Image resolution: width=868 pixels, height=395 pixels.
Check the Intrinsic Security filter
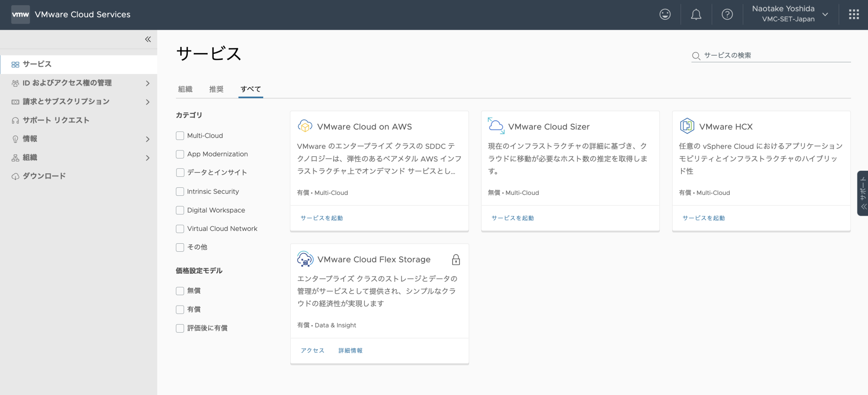[x=180, y=192]
